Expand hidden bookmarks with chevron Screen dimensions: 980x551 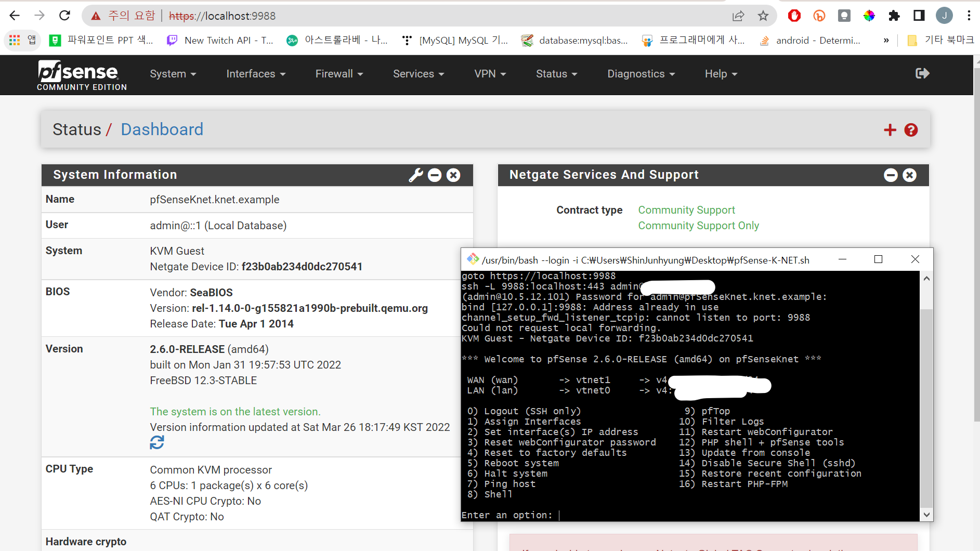(x=886, y=40)
